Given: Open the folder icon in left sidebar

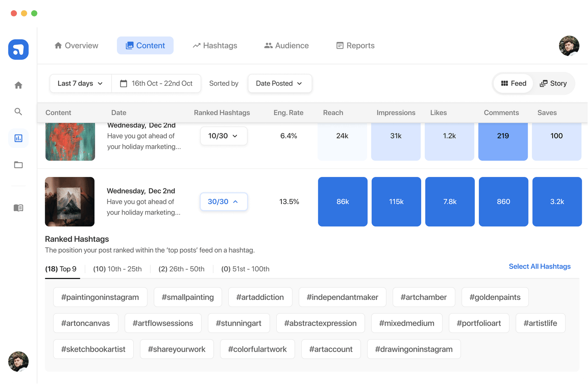Looking at the screenshot, I should 18,165.
